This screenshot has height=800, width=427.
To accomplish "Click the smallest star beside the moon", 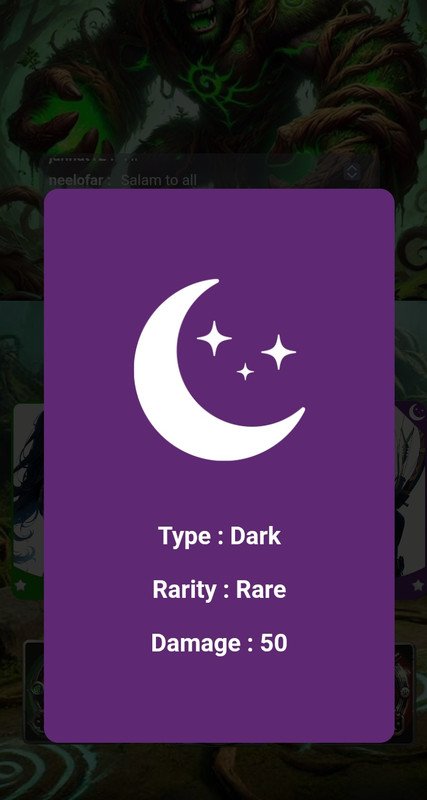I will [245, 371].
